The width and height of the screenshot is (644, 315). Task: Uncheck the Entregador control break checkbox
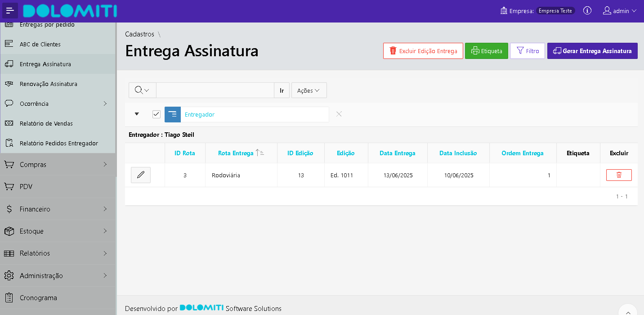click(157, 114)
